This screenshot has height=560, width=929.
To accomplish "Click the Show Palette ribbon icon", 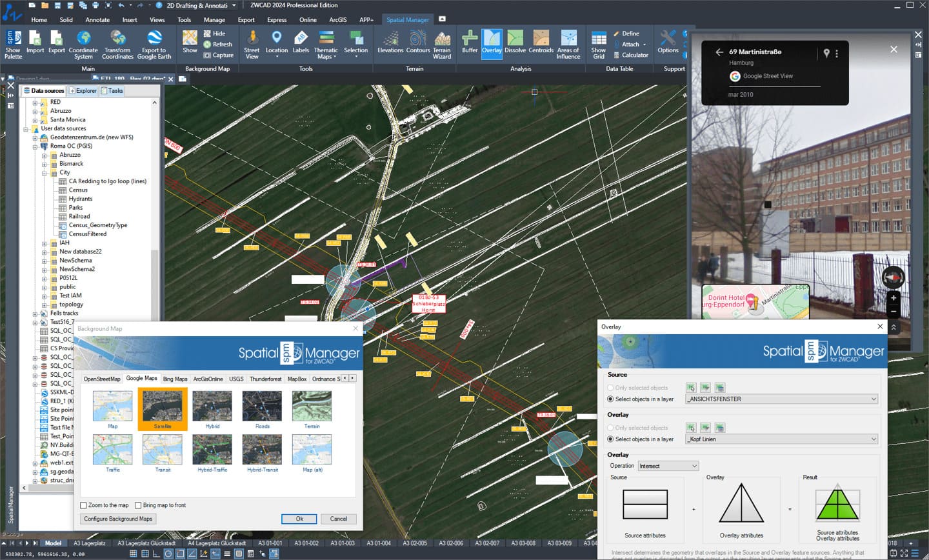I will pyautogui.click(x=13, y=45).
